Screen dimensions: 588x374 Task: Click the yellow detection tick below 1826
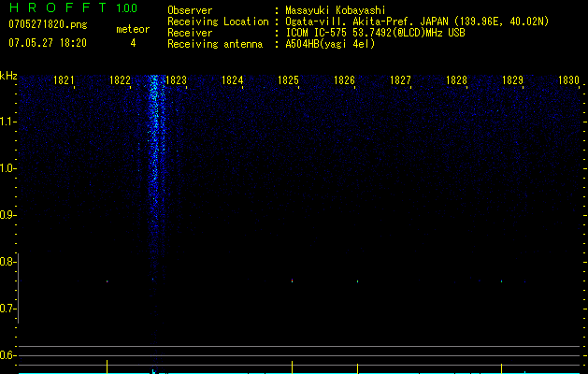point(357,368)
